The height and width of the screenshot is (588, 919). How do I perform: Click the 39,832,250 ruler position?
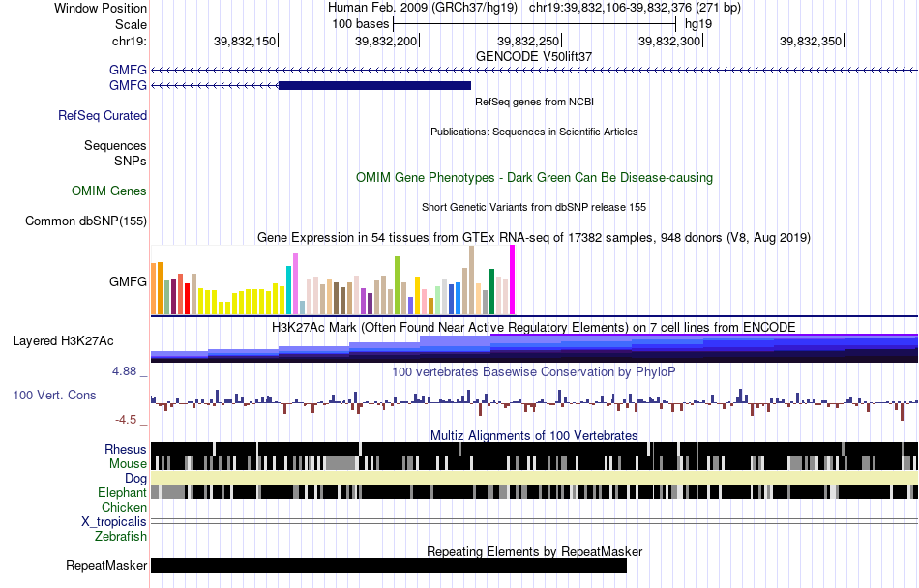(x=528, y=41)
